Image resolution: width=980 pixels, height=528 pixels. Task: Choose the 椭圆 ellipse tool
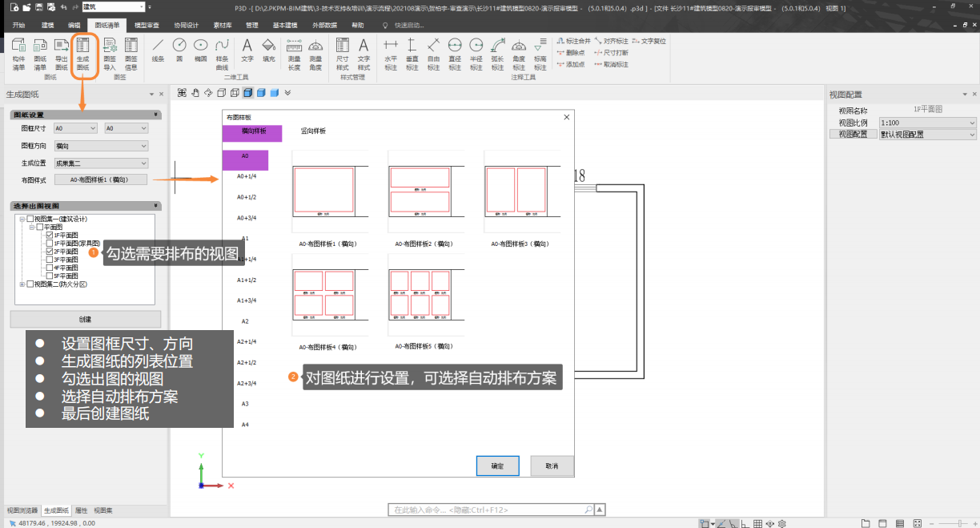coord(201,51)
